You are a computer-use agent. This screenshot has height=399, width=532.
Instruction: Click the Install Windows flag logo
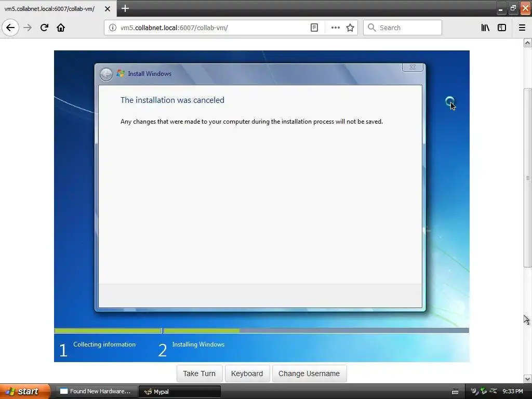(121, 73)
